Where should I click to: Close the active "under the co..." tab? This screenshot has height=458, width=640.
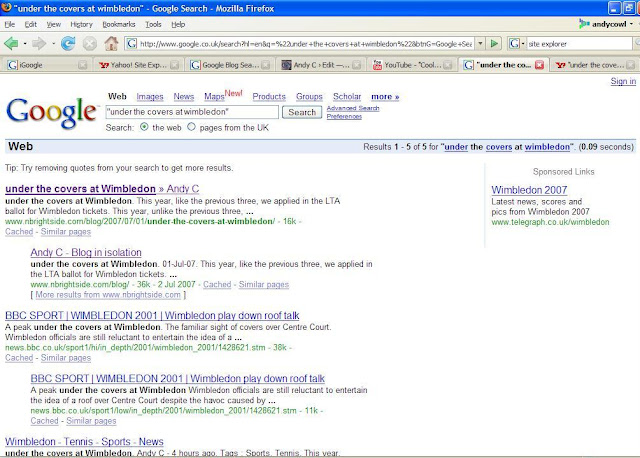point(539,65)
